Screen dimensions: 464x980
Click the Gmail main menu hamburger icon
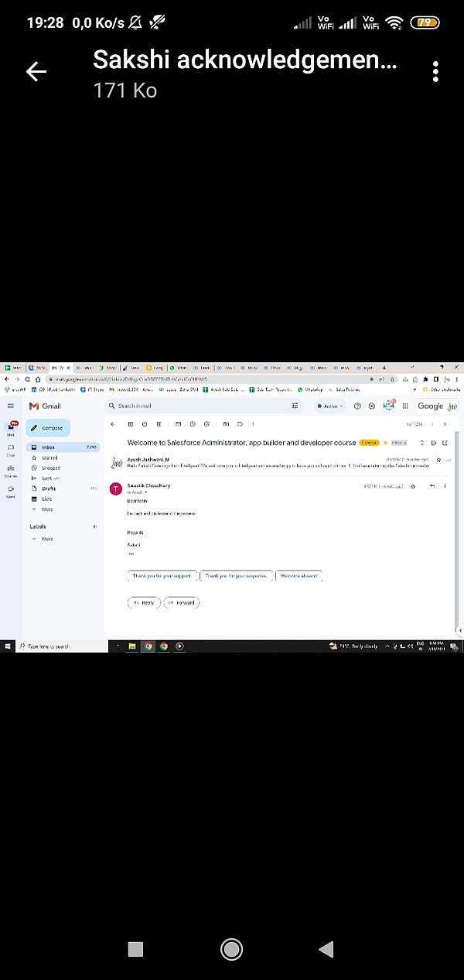click(x=11, y=406)
